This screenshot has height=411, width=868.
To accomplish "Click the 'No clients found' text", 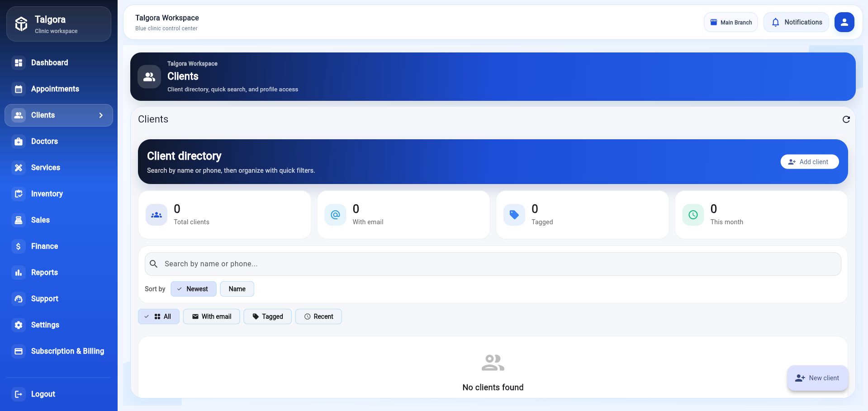I will tap(493, 387).
